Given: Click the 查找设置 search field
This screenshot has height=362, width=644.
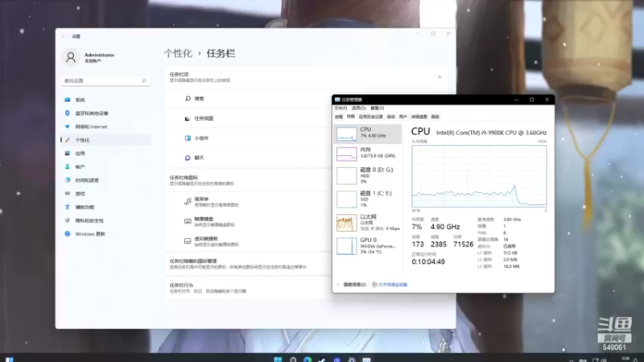Looking at the screenshot, I should (x=105, y=81).
